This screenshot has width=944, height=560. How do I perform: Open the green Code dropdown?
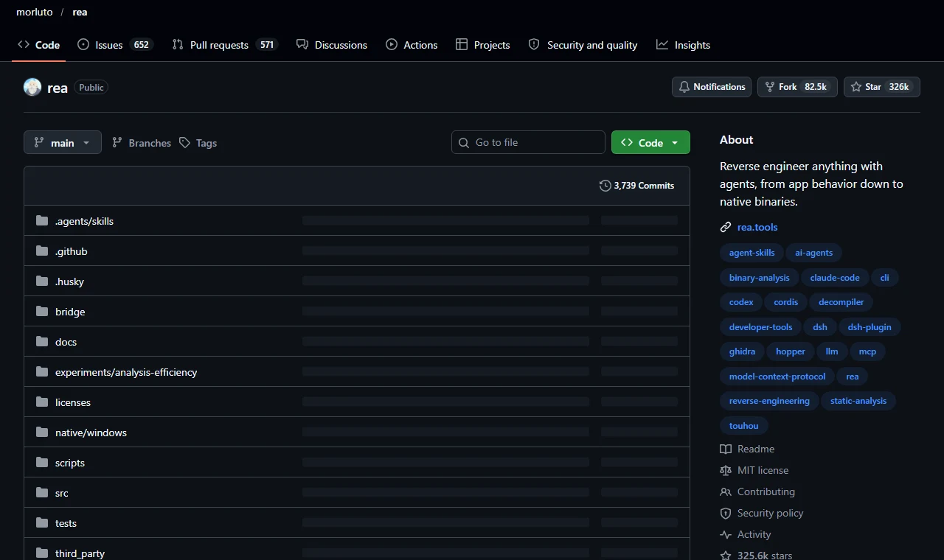[x=650, y=142]
